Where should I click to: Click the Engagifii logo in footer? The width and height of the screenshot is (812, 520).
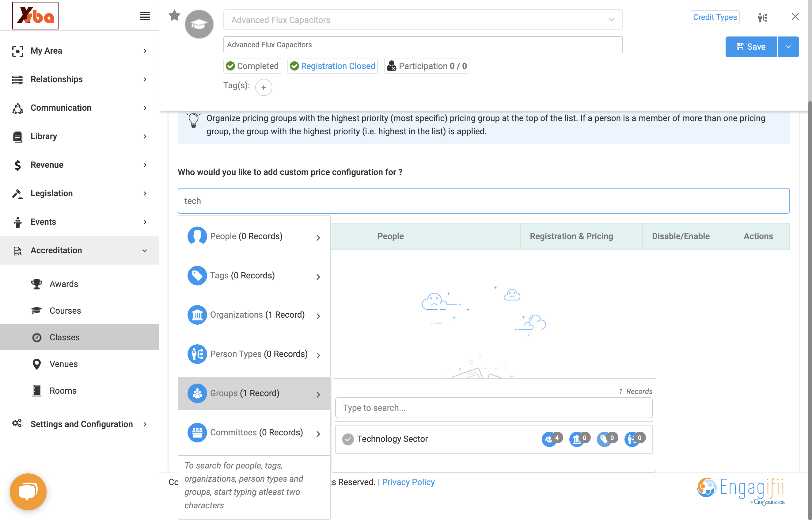coord(741,491)
